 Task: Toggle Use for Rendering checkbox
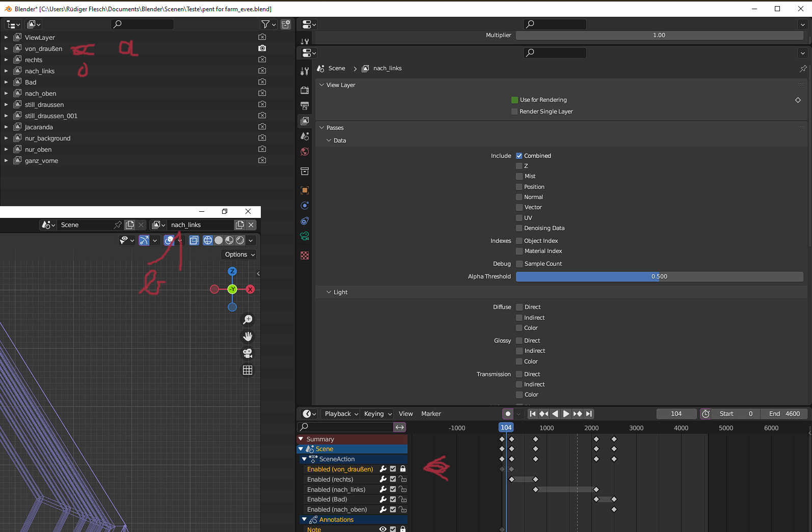coord(515,100)
